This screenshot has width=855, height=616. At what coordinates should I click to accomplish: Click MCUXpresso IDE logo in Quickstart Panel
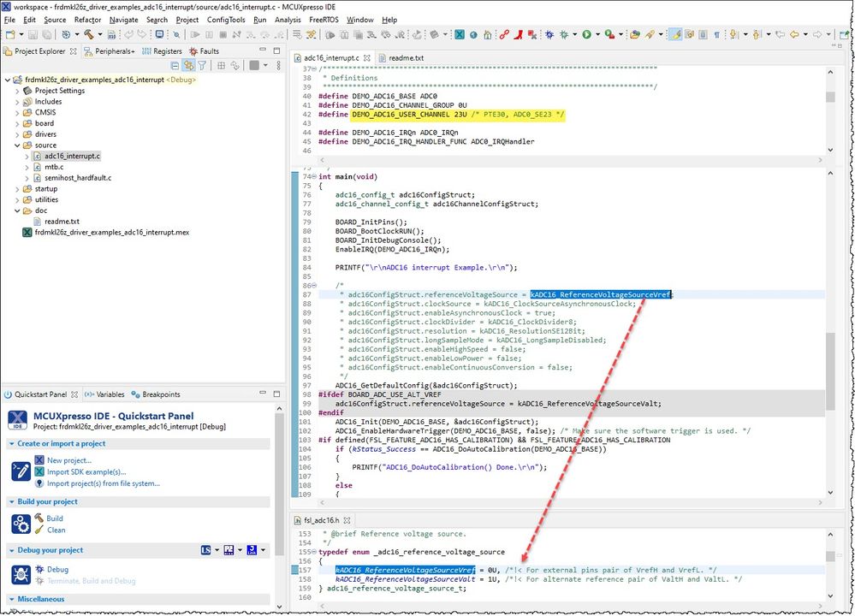click(x=17, y=420)
